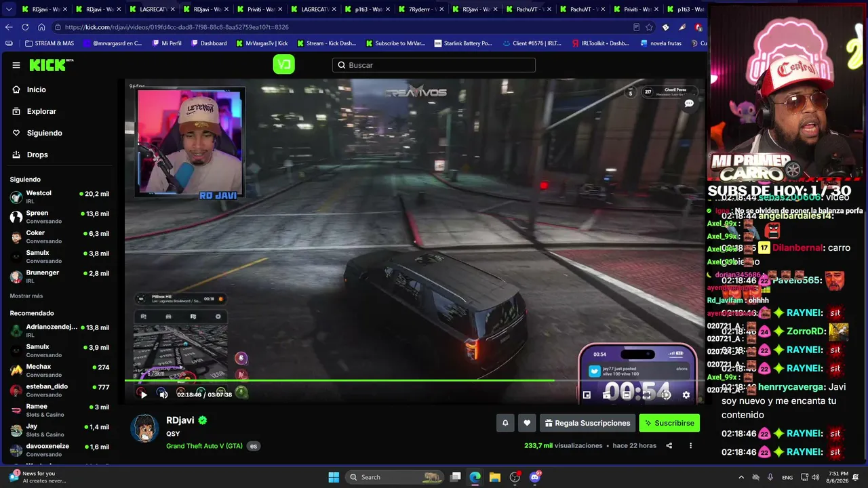Image resolution: width=868 pixels, height=488 pixels.
Task: Open recommended channel Adrianozendejas
Action: coord(60,331)
